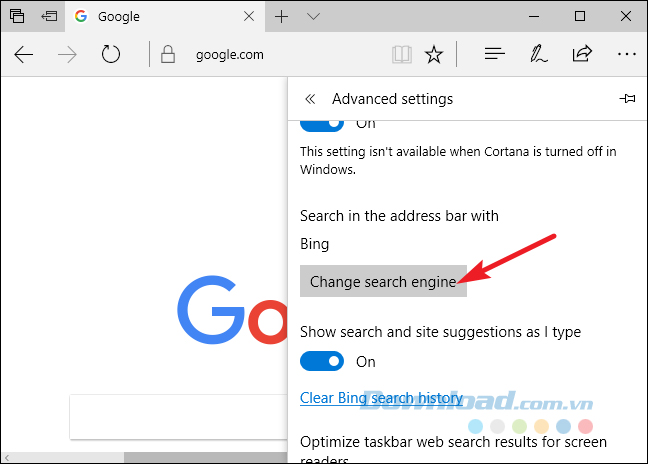This screenshot has width=648, height=464.
Task: Click the Google logo on the page
Action: point(232,309)
